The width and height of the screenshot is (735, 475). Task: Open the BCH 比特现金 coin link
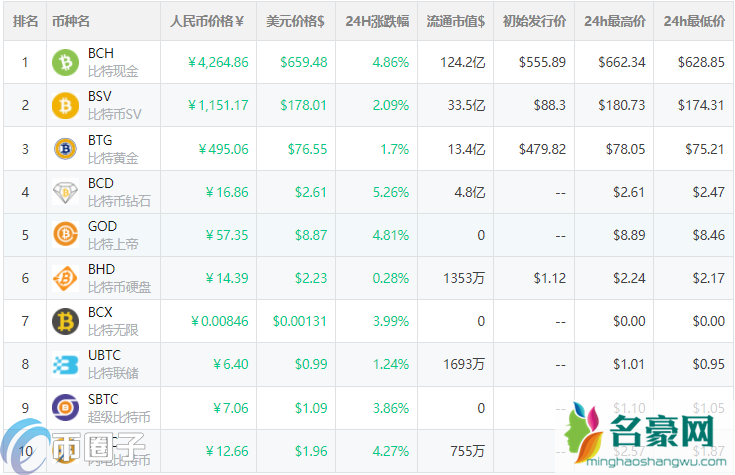[113, 62]
